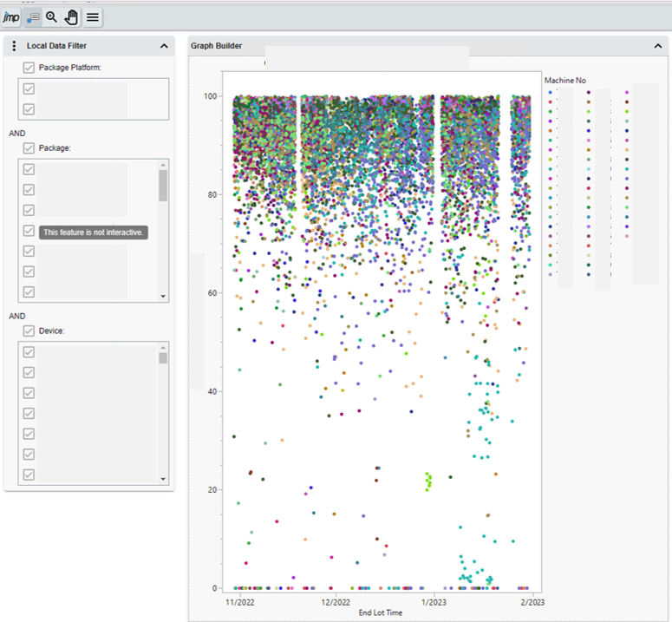Collapse the Local Data Filter panel
Viewport: 672px width, 622px height.
165,45
